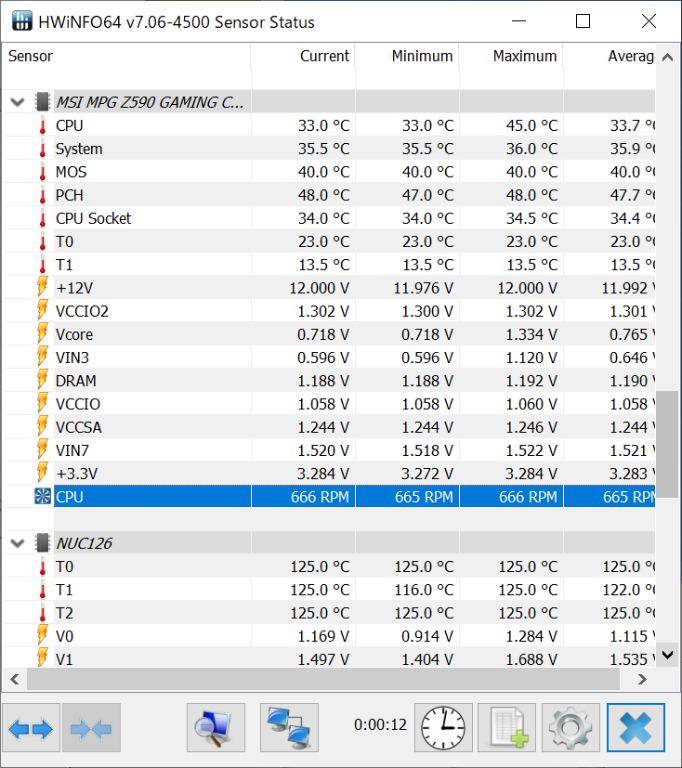Image resolution: width=682 pixels, height=768 pixels.
Task: Open the sensor search magnifier monitor button
Action: click(x=216, y=728)
